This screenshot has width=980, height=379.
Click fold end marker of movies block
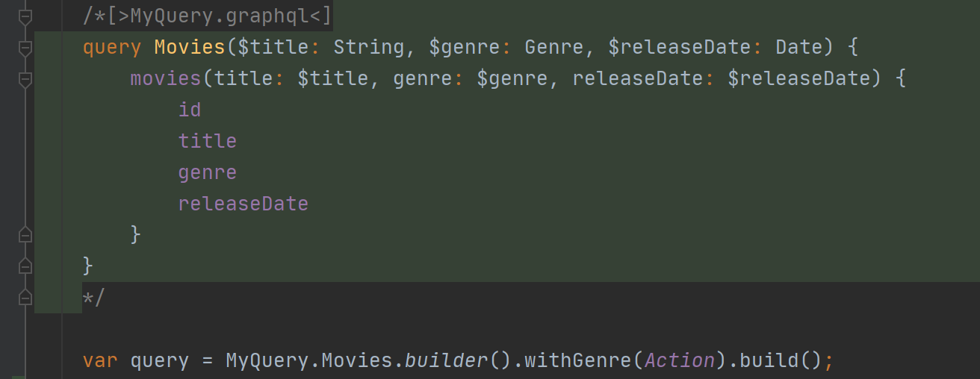pyautogui.click(x=25, y=235)
